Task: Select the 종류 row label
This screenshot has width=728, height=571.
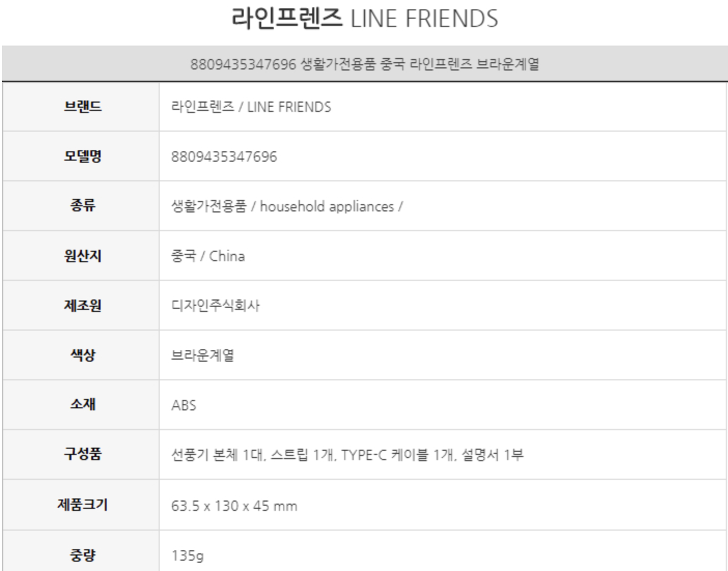Action: (82, 206)
